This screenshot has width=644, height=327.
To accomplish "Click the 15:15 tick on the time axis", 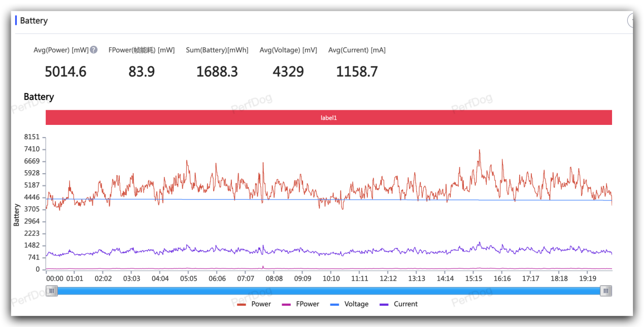I will tap(473, 278).
